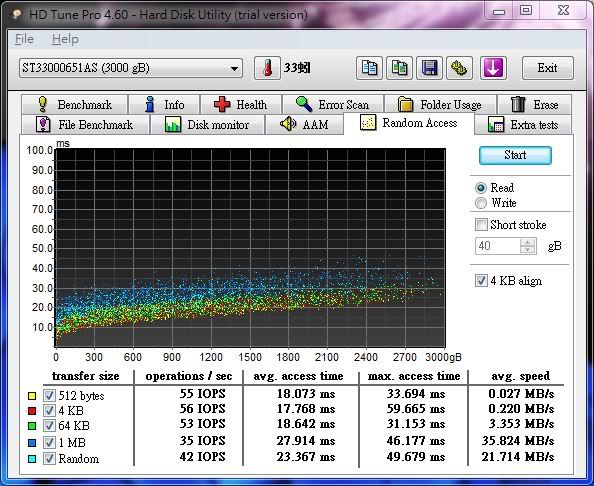This screenshot has width=594, height=486.
Task: Click the avg. speed column header
Action: 521,376
